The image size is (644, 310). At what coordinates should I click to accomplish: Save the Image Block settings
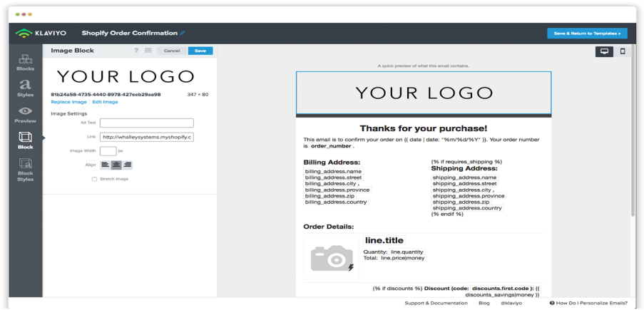point(200,51)
